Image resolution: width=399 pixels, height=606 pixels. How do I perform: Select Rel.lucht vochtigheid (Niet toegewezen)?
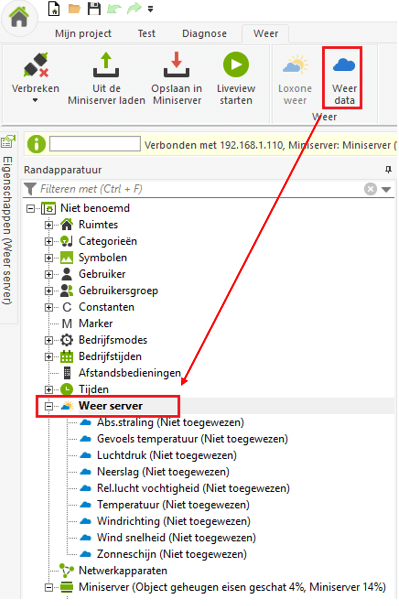click(x=193, y=489)
